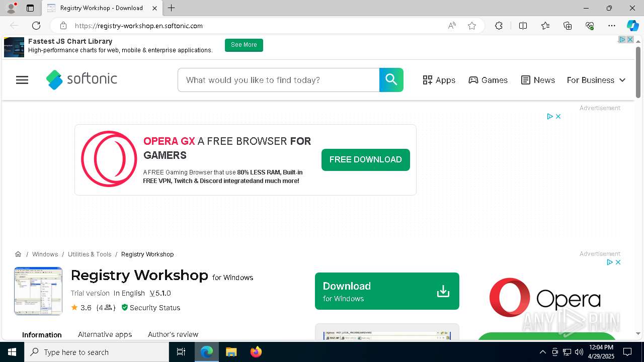Click the Opera logo sidebar ad
Viewport: 644px width, 362px height.
[x=545, y=298]
